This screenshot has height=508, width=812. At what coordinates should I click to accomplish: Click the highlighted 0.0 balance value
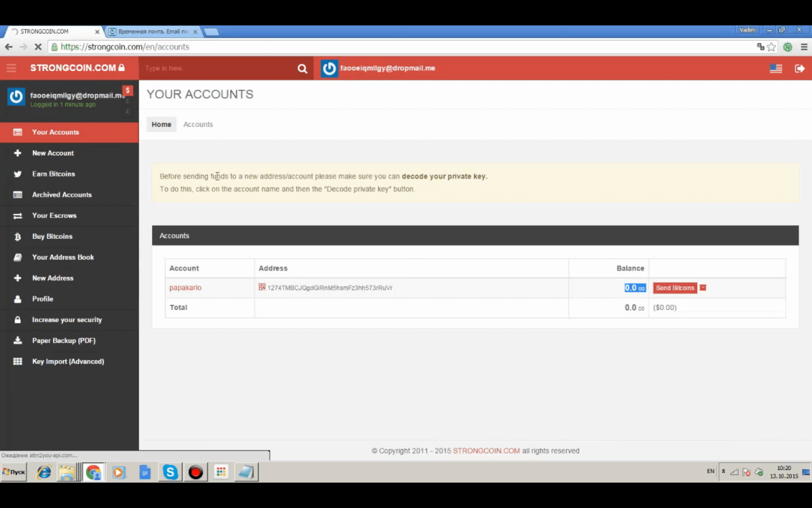(635, 288)
